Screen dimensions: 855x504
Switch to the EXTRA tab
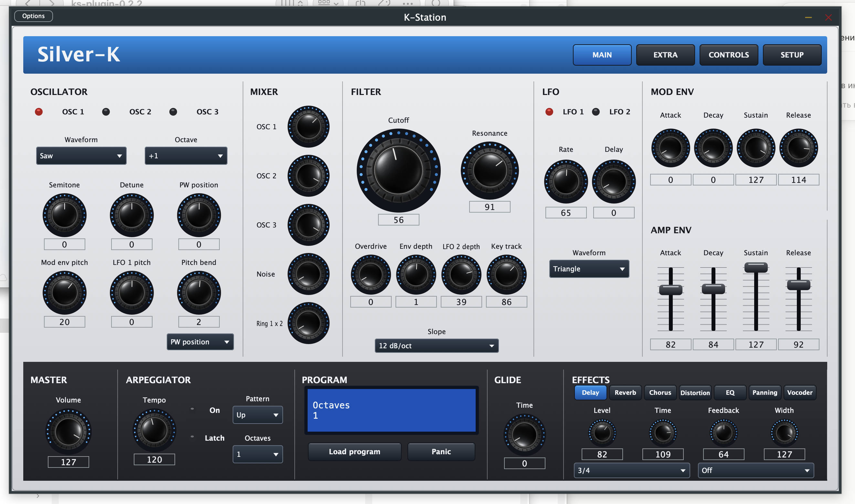(x=665, y=55)
